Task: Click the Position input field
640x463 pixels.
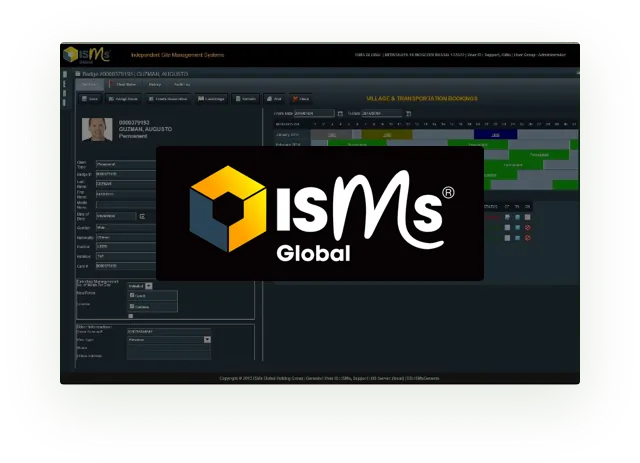Action: point(126,247)
